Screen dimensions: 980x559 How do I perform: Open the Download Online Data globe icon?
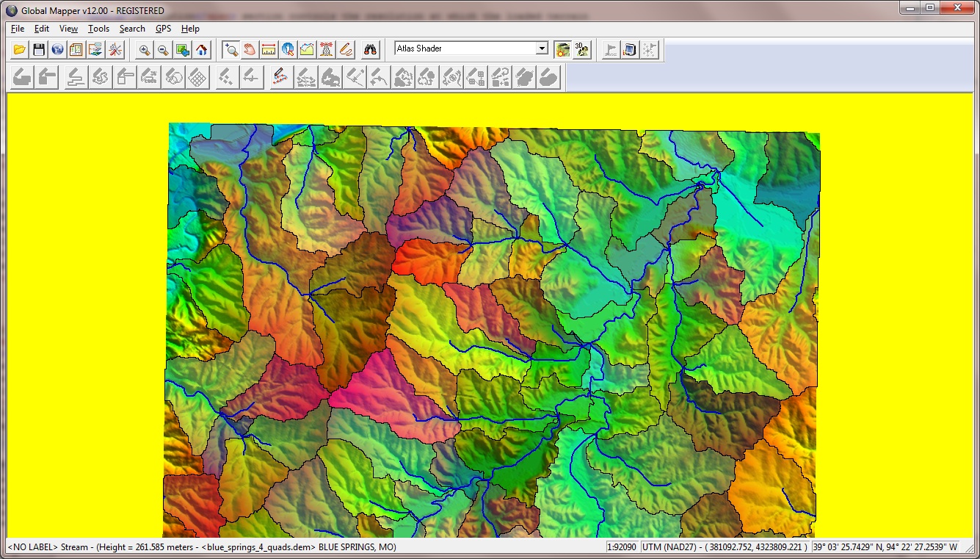tap(57, 50)
